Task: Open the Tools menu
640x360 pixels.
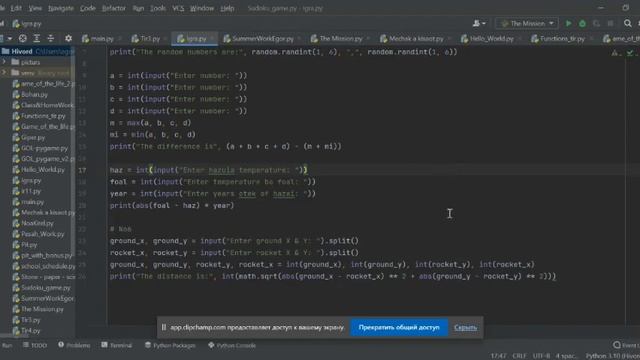Action: 158,8
